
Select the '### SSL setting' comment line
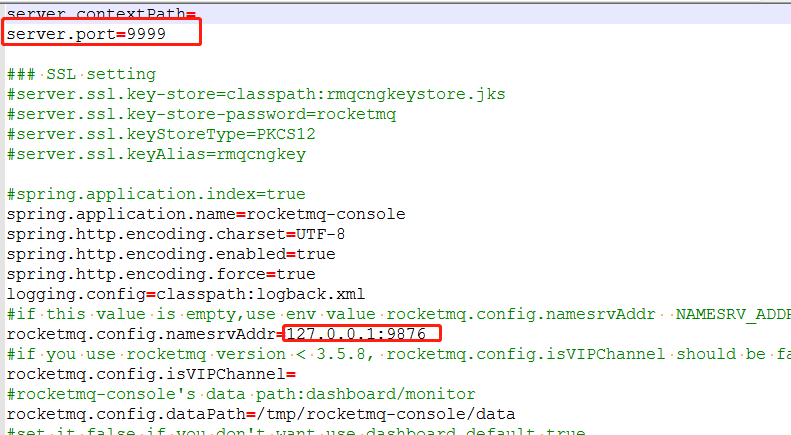[81, 75]
